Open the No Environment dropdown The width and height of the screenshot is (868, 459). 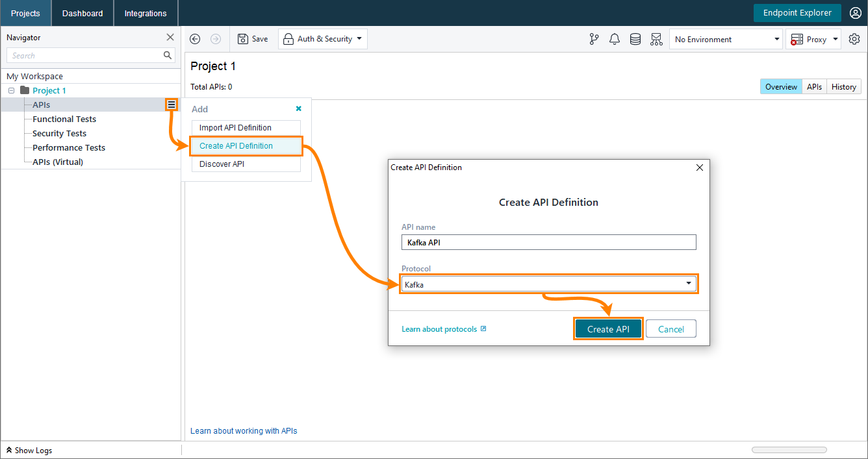(726, 39)
